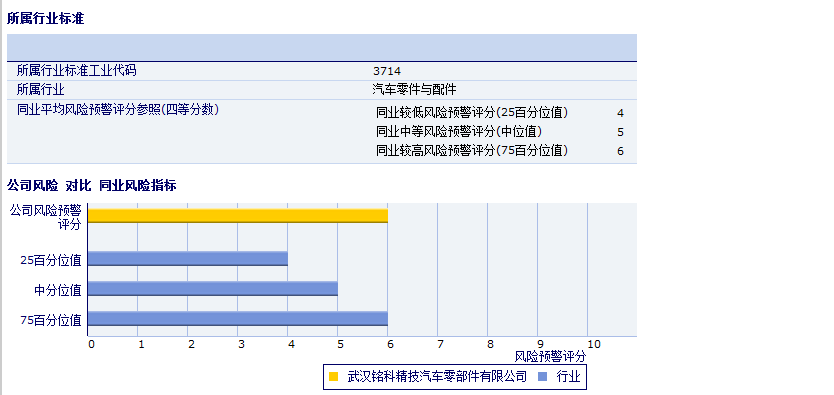Select the 75百分位值 blue bar
Viewport: 834px width, 395px height.
pos(238,318)
